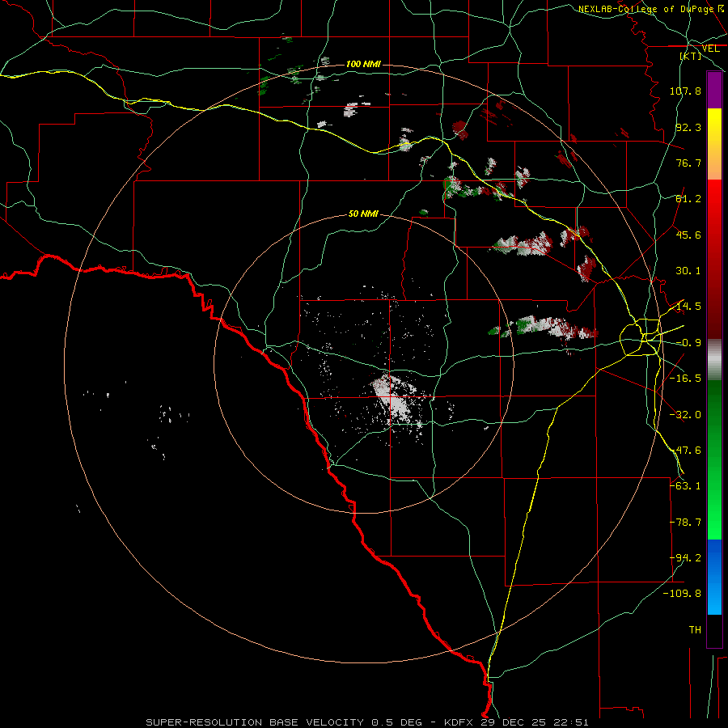Click the -0.9 velocity scale value
Screen dimensions: 728x728
click(x=688, y=343)
